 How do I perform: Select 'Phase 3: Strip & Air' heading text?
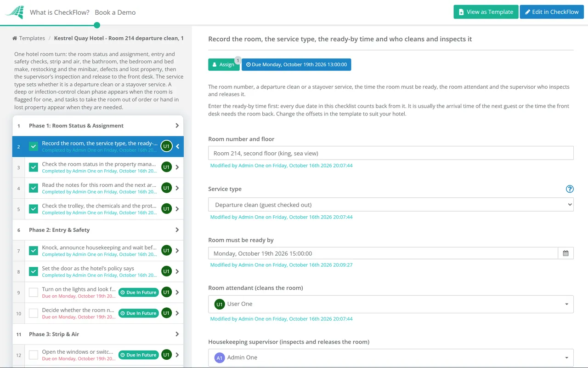[54, 334]
